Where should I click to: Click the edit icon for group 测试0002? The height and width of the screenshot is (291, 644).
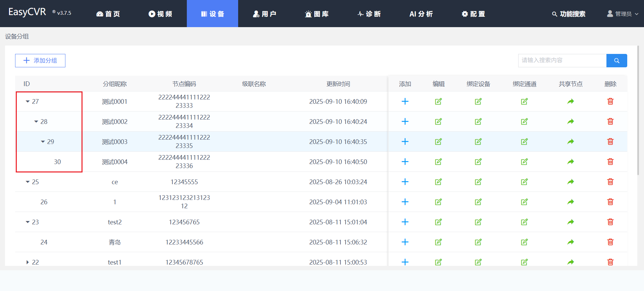pyautogui.click(x=438, y=122)
